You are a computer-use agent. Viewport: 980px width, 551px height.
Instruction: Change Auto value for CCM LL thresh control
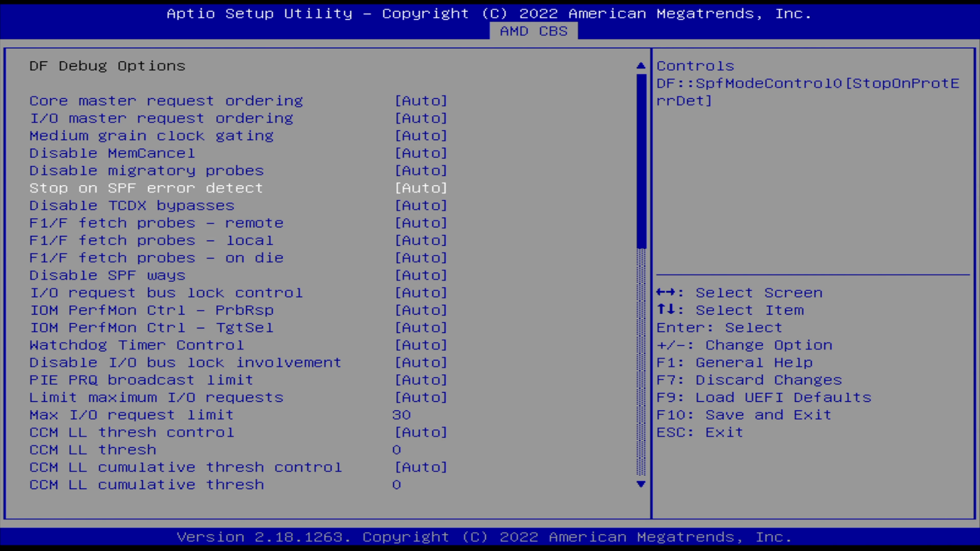tap(421, 433)
